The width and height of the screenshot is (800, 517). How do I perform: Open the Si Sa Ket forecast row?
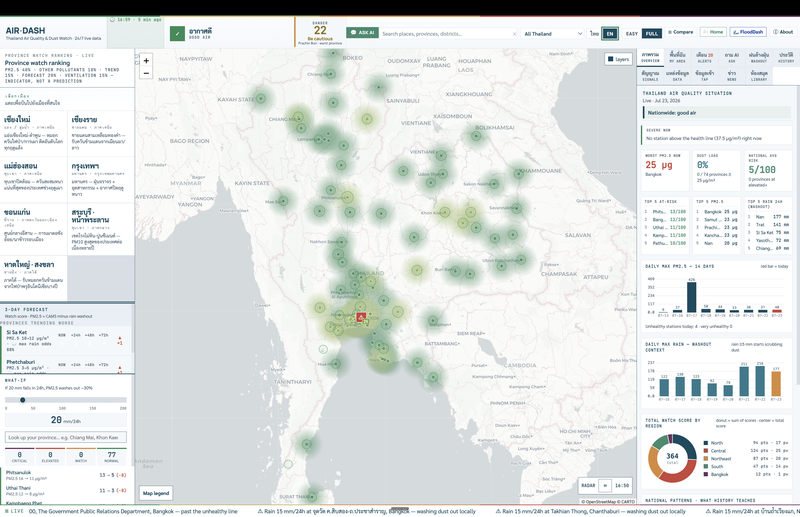pyautogui.click(x=66, y=340)
